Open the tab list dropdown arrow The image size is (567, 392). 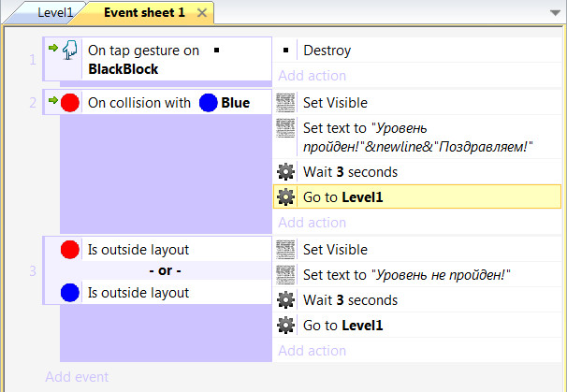pos(554,9)
